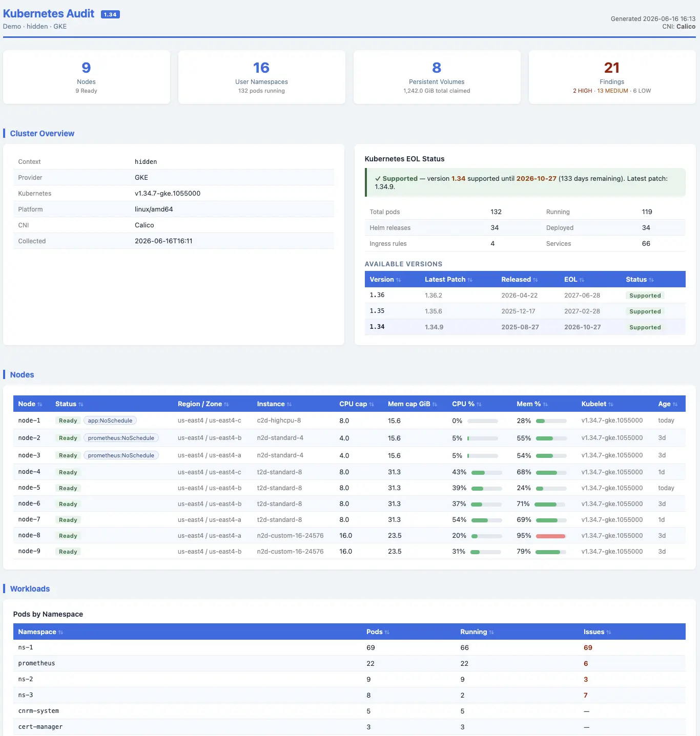The height and width of the screenshot is (736, 700).
Task: Click the node-5 name cell
Action: coord(29,488)
